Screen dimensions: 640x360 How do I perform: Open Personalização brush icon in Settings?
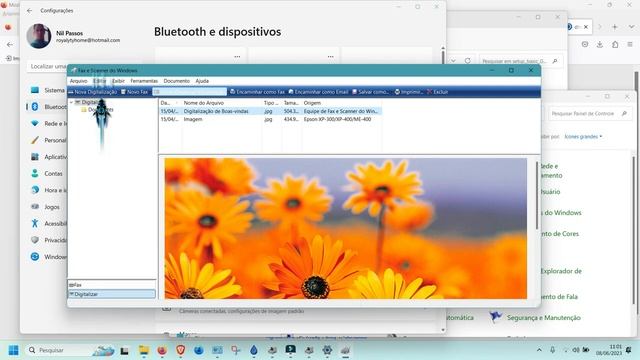point(35,140)
